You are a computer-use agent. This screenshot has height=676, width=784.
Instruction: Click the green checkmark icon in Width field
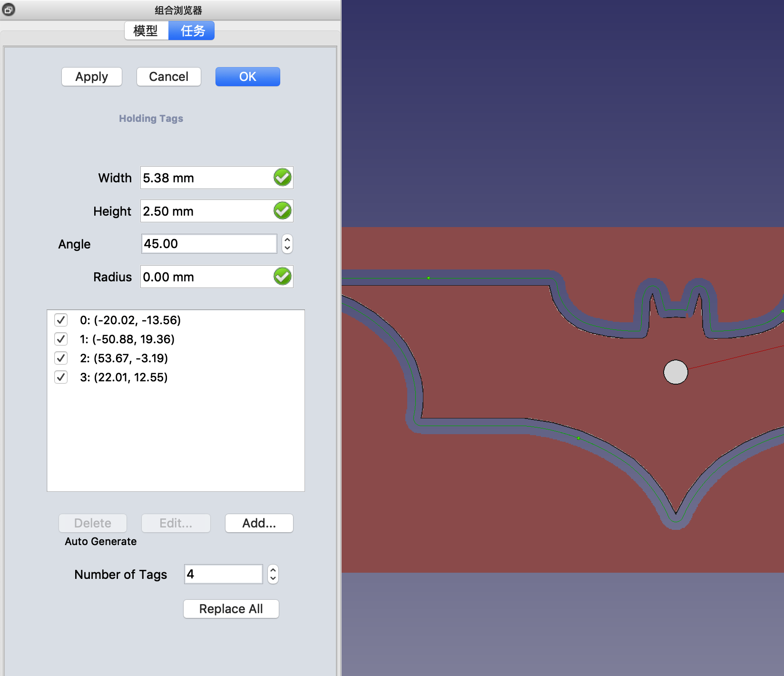282,178
